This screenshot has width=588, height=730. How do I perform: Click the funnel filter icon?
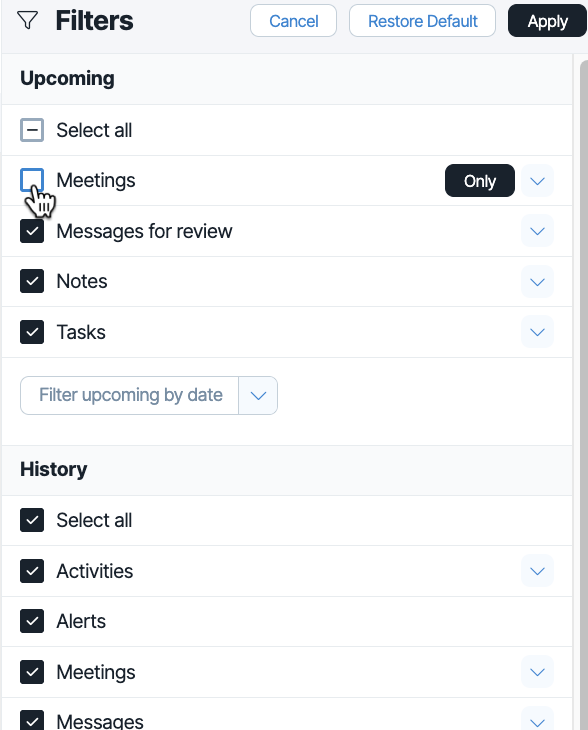point(27,20)
